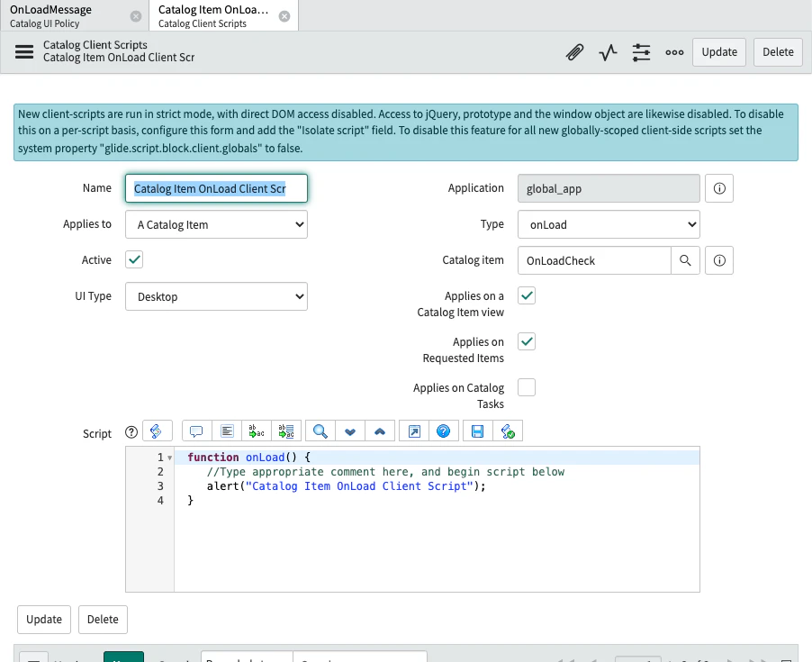Toggle Applies on Requested Items checkbox
This screenshot has height=662, width=812.
(x=527, y=341)
